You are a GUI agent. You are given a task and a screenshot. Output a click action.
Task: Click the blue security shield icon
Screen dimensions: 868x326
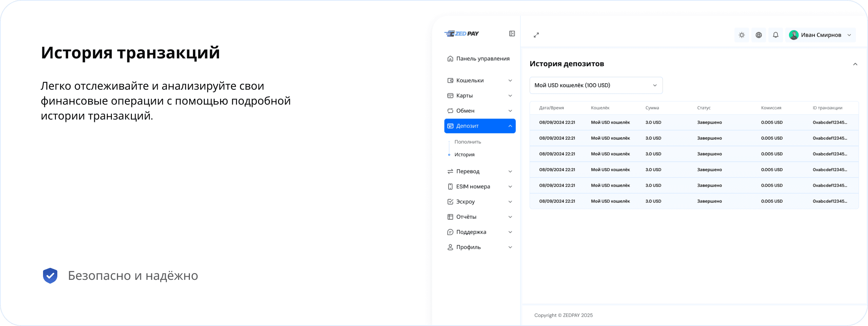[50, 275]
